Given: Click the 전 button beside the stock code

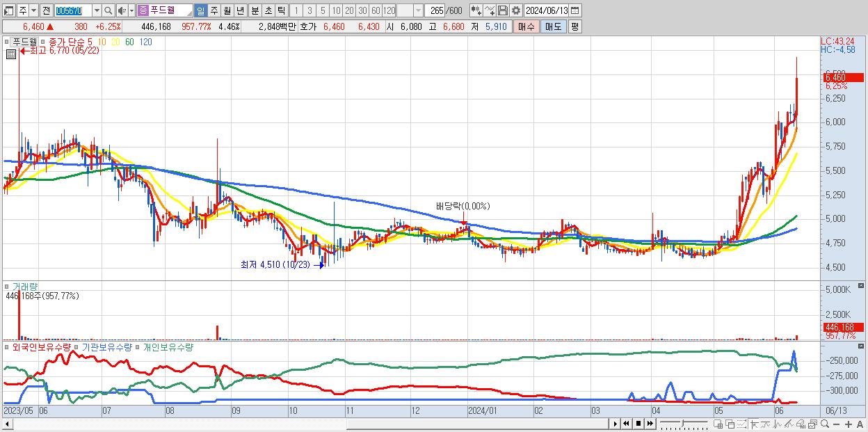Looking at the screenshot, I should (45, 10).
